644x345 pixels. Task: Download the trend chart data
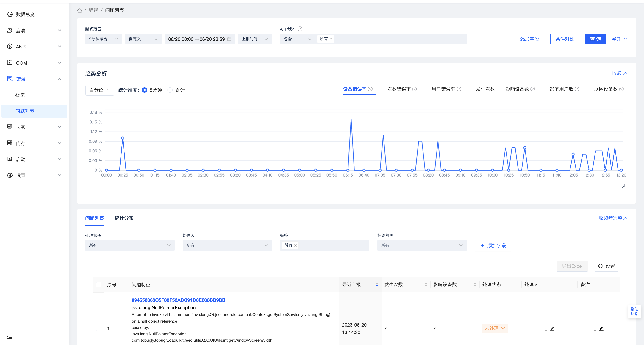pos(624,186)
